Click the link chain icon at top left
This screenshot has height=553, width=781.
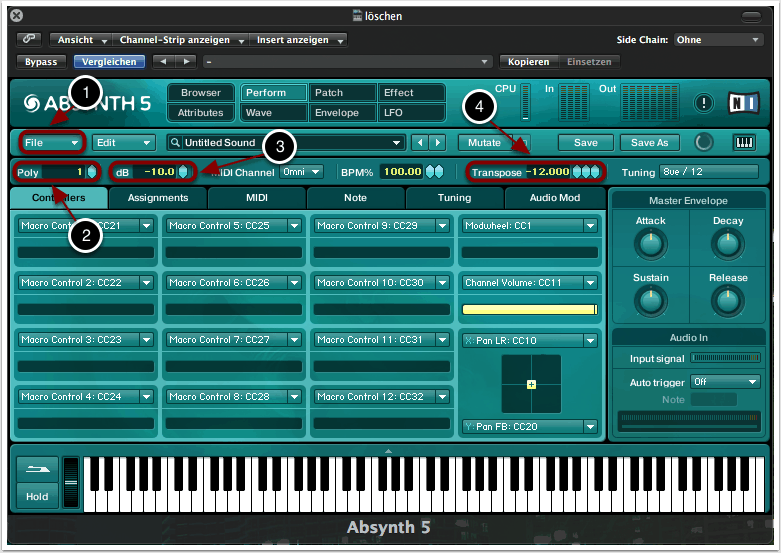[x=30, y=40]
